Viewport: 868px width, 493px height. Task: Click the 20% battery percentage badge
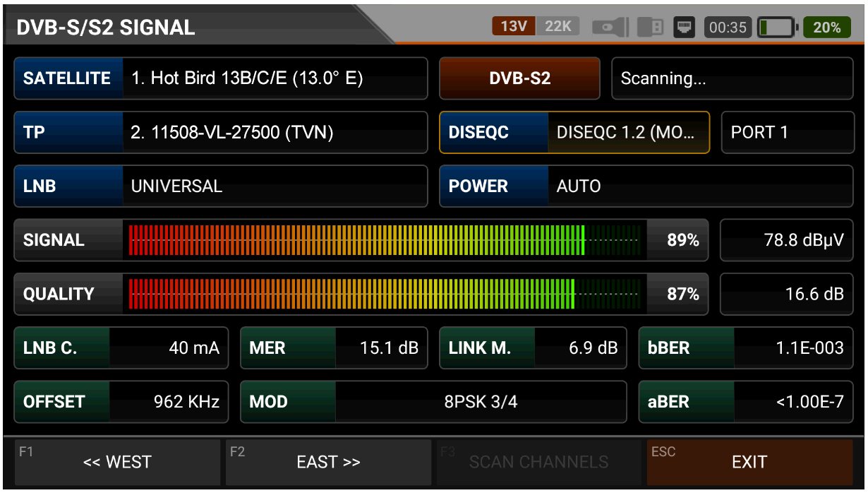[826, 28]
